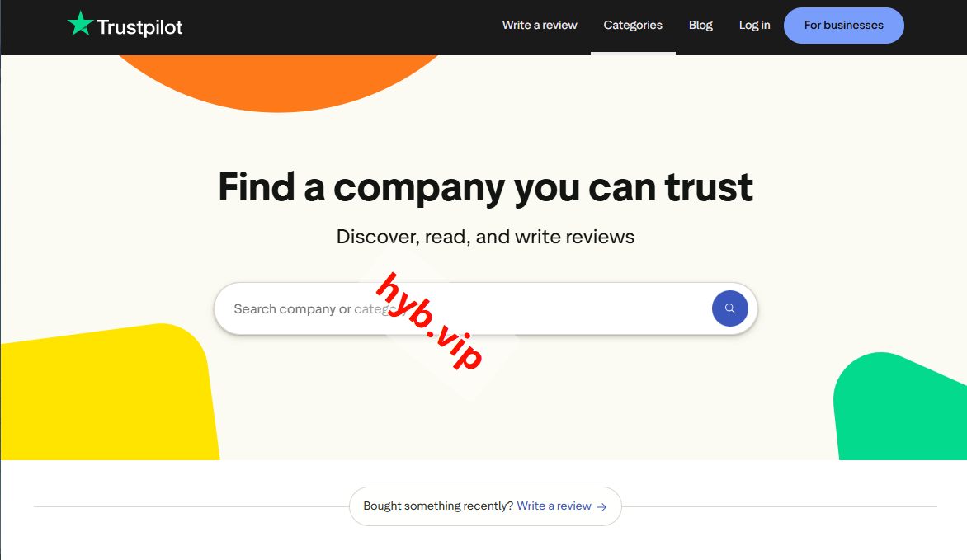Open the Blog section from the navigation bar
Screen dimensions: 967x560
(700, 25)
